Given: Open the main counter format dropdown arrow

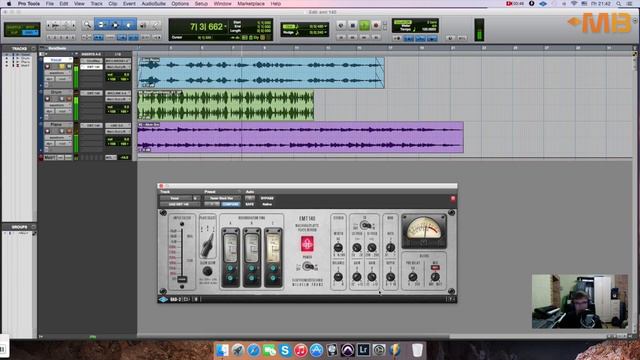Looking at the screenshot, I should [x=225, y=27].
